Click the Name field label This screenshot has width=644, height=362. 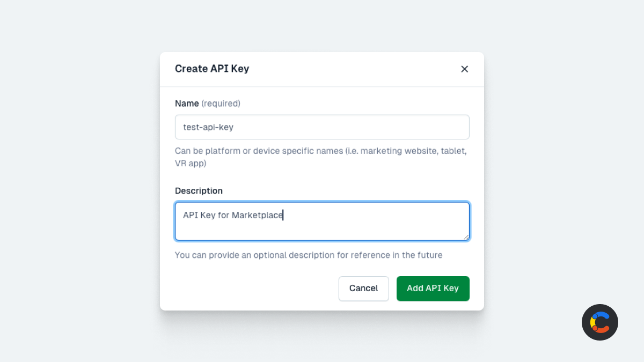click(x=187, y=104)
